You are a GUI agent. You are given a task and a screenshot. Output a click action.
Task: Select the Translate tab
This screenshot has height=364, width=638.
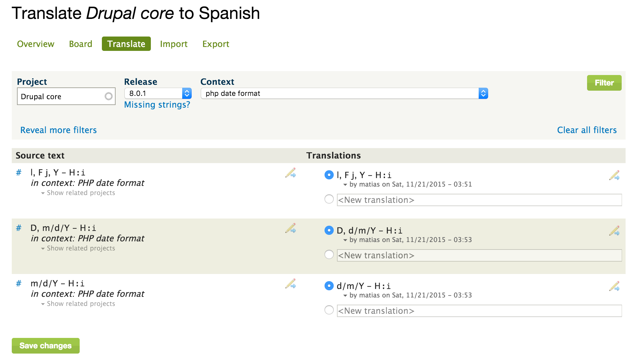coord(126,44)
